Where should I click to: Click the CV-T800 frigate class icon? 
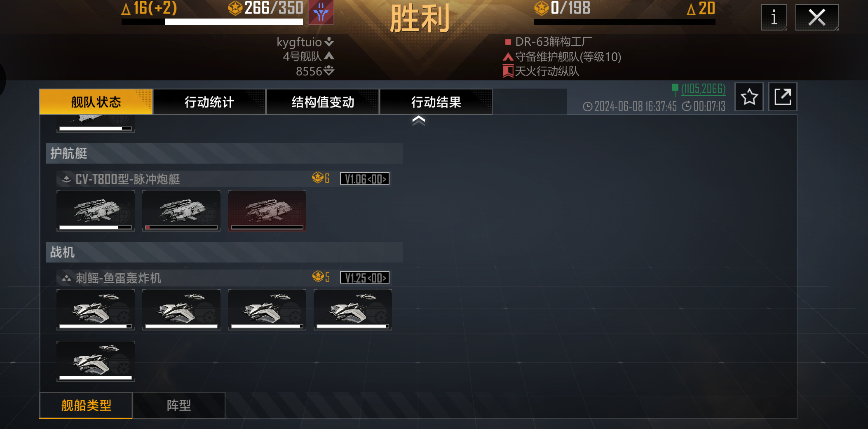(x=66, y=179)
